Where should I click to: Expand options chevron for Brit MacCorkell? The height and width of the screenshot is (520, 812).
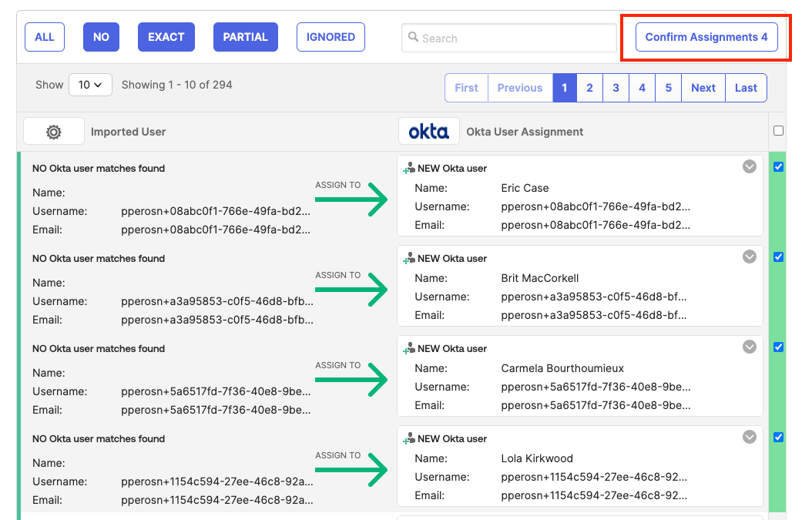click(750, 257)
